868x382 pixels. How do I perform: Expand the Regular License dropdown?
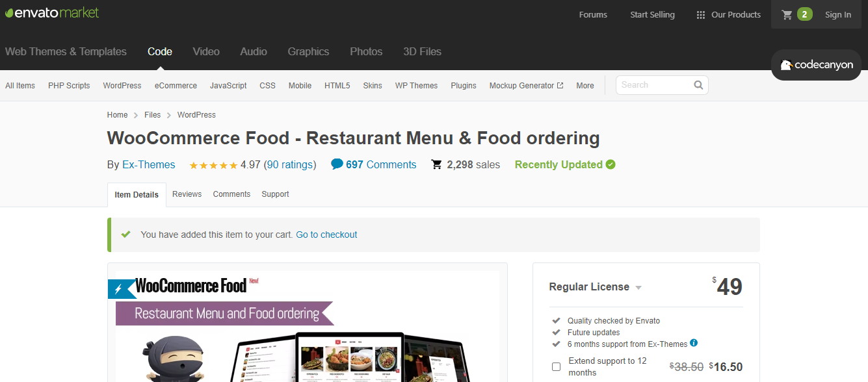[x=596, y=287]
